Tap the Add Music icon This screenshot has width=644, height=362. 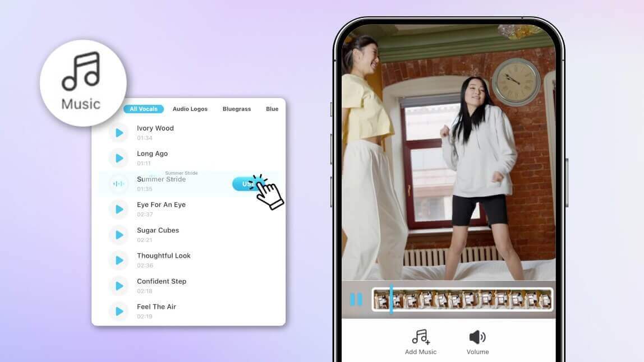pos(421,337)
